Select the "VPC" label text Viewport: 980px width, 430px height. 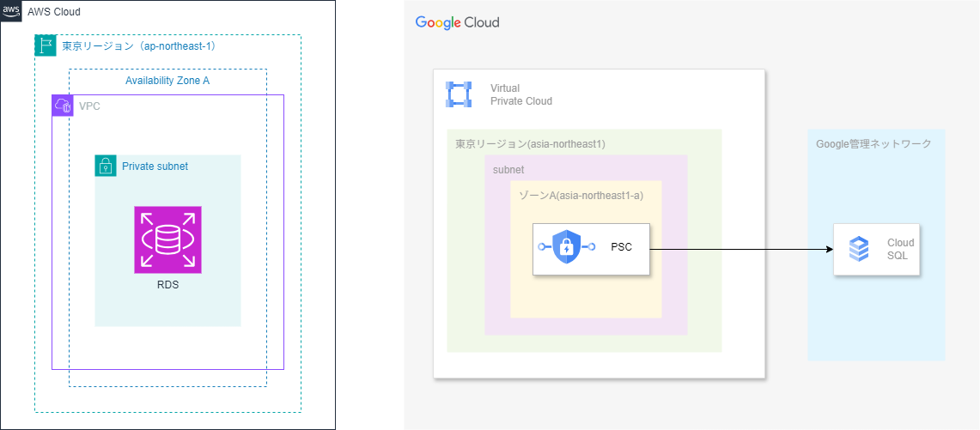coord(90,106)
